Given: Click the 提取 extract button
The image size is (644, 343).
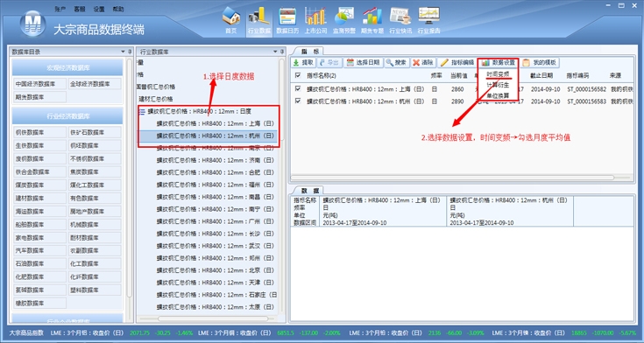Looking at the screenshot, I should click(x=303, y=63).
